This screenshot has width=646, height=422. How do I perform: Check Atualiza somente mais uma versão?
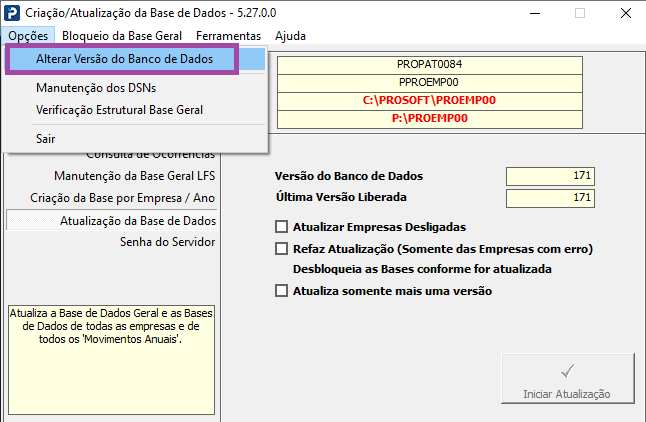(x=281, y=291)
